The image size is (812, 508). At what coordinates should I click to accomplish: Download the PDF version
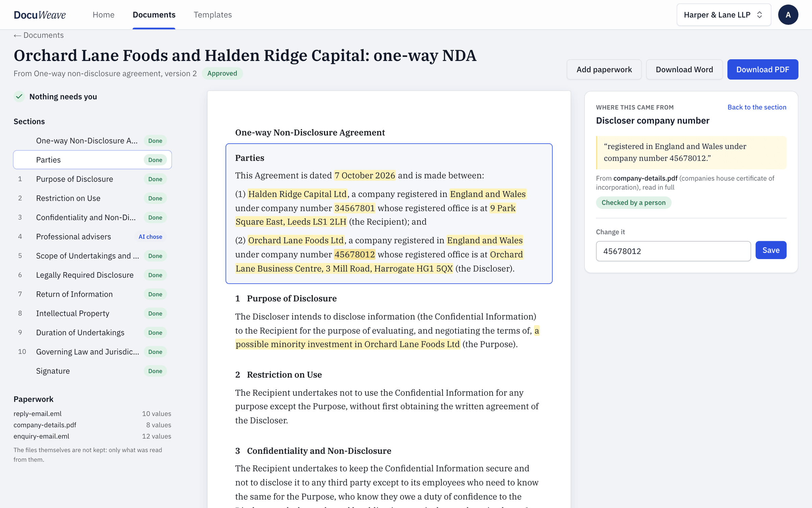pos(763,69)
